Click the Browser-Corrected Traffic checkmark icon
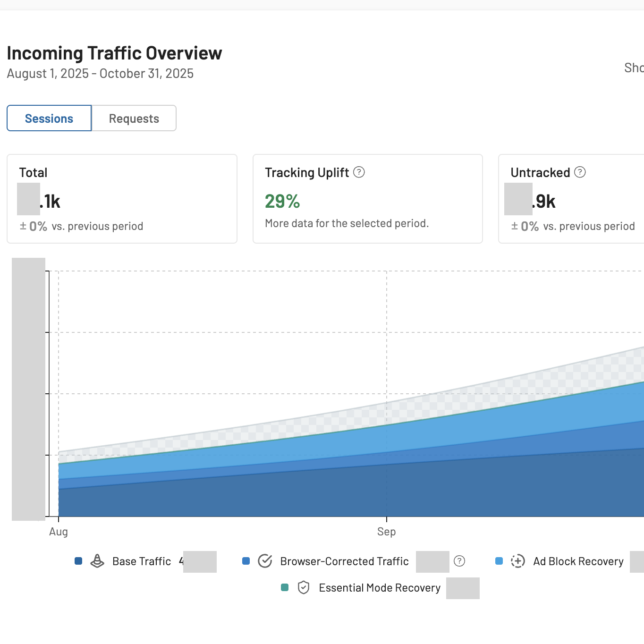The image size is (644, 644). click(265, 561)
